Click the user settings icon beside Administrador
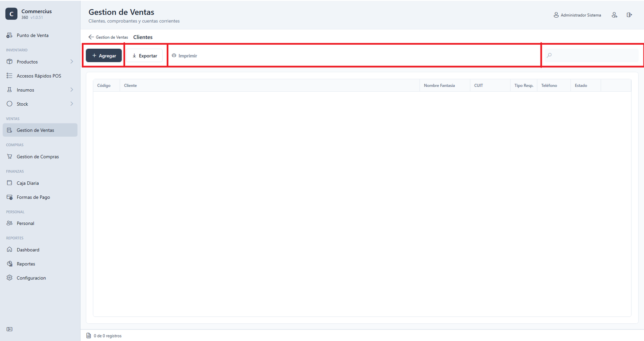 [614, 15]
